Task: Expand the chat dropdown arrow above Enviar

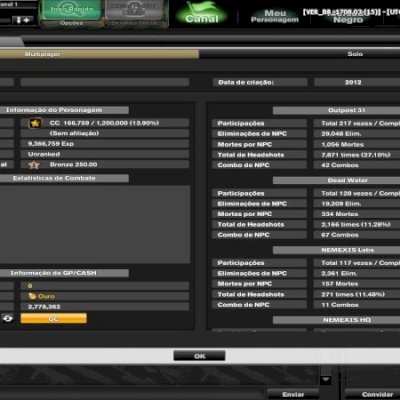Action: [326, 379]
